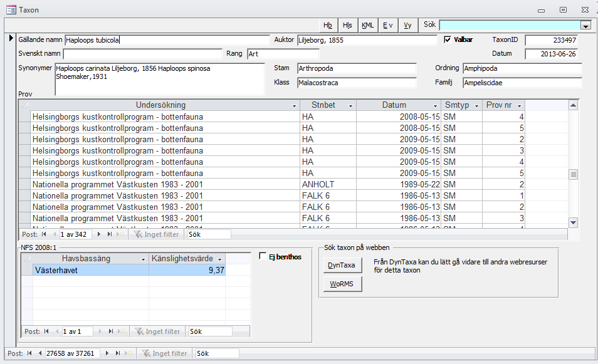598x364 pixels.
Task: Click Inget filter in NFS 2008:1 navigator
Action: [157, 331]
